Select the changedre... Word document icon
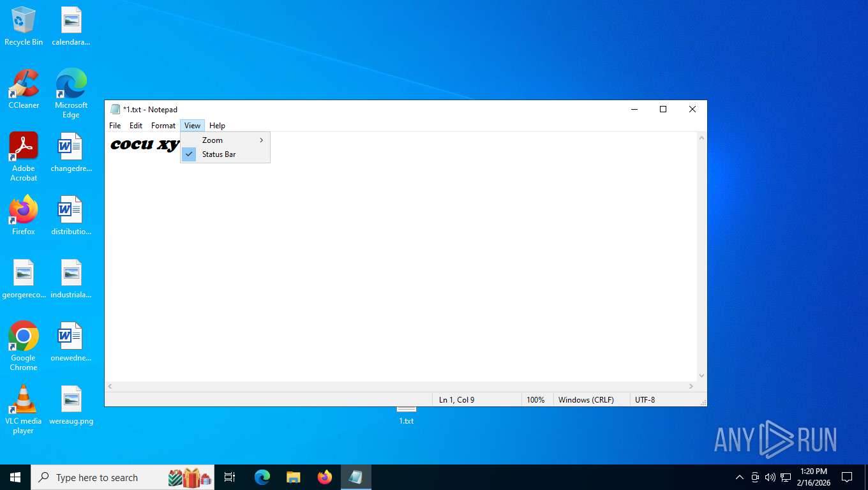Screen dimensions: 868x490 coord(71,153)
